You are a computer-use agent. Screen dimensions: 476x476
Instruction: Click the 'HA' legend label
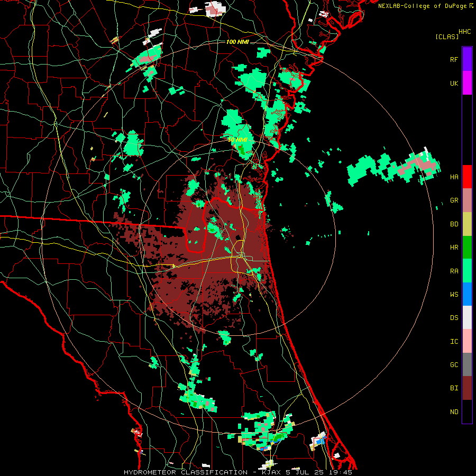tap(454, 177)
